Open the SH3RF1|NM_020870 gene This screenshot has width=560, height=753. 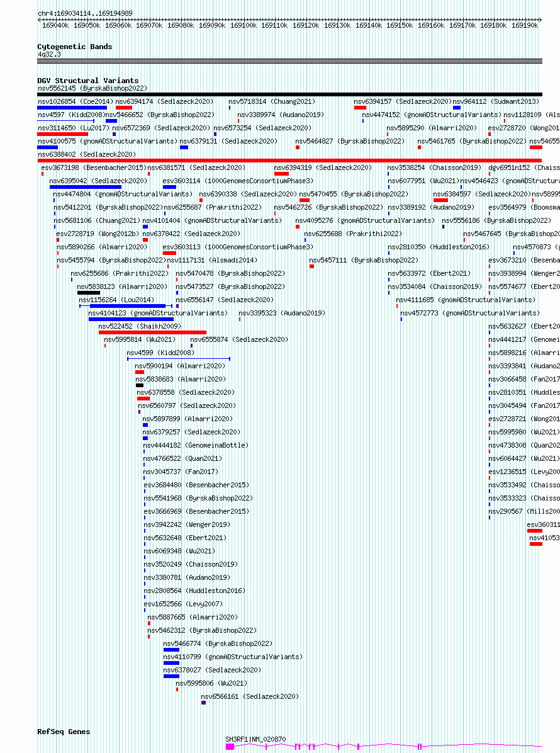tap(255, 740)
